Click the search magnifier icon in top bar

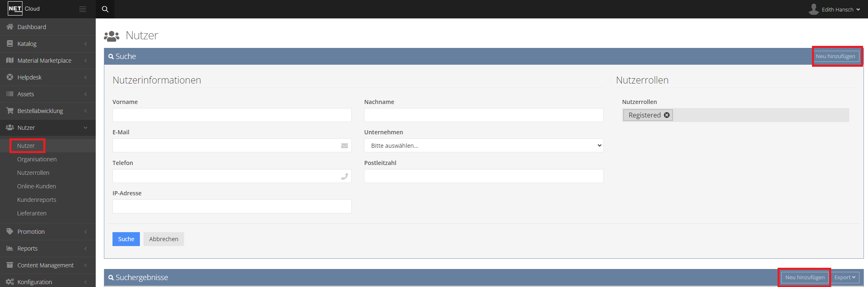pos(105,9)
